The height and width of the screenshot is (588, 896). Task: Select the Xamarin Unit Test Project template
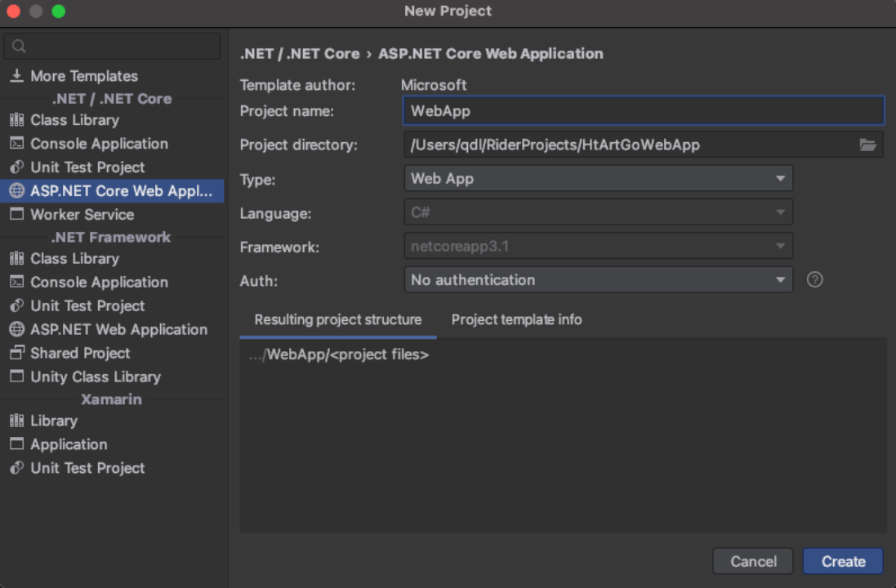[x=87, y=469]
